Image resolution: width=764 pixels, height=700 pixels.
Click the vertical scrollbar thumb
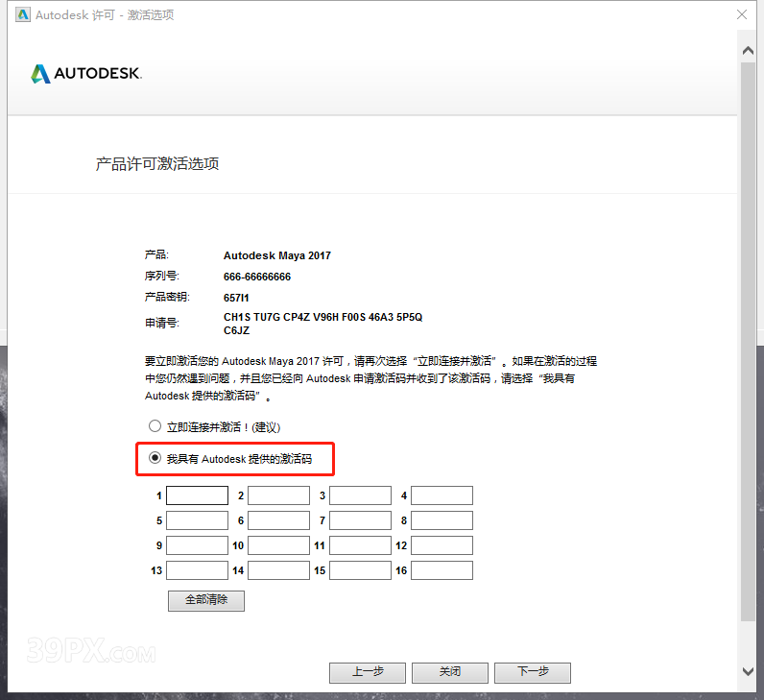(748, 341)
